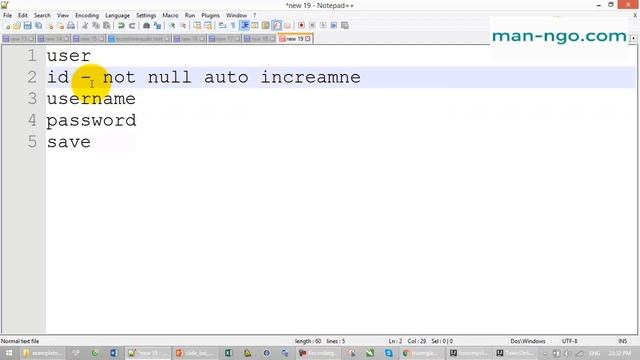Create a new document from toolbar
640x360 pixels.
tap(7, 26)
